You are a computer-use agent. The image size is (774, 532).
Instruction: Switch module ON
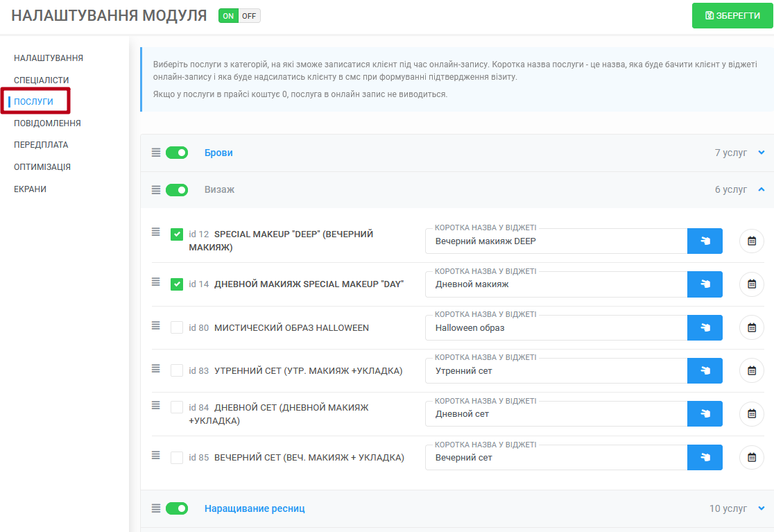(x=228, y=16)
